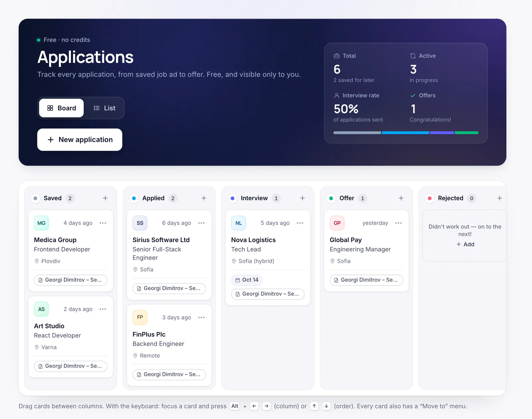532x419 pixels.
Task: Open the Sirius Software Ltd card menu
Action: click(x=201, y=223)
